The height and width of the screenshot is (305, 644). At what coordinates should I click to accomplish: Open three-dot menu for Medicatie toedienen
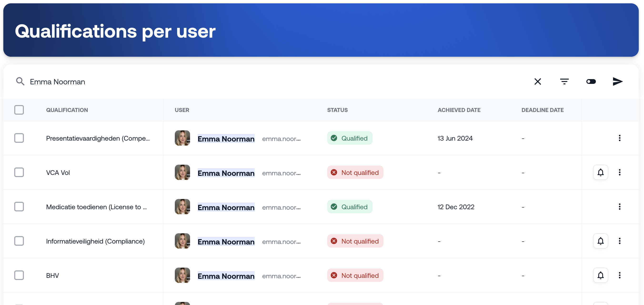[619, 207]
